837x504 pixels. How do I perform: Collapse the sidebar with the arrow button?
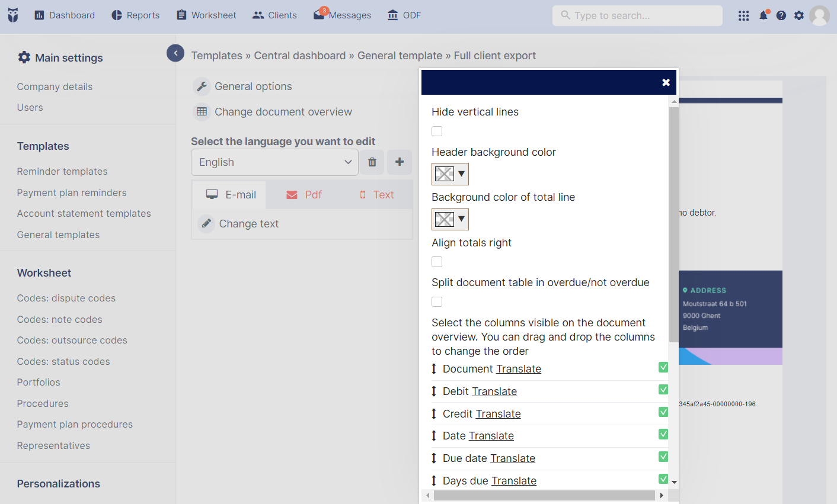(x=175, y=53)
